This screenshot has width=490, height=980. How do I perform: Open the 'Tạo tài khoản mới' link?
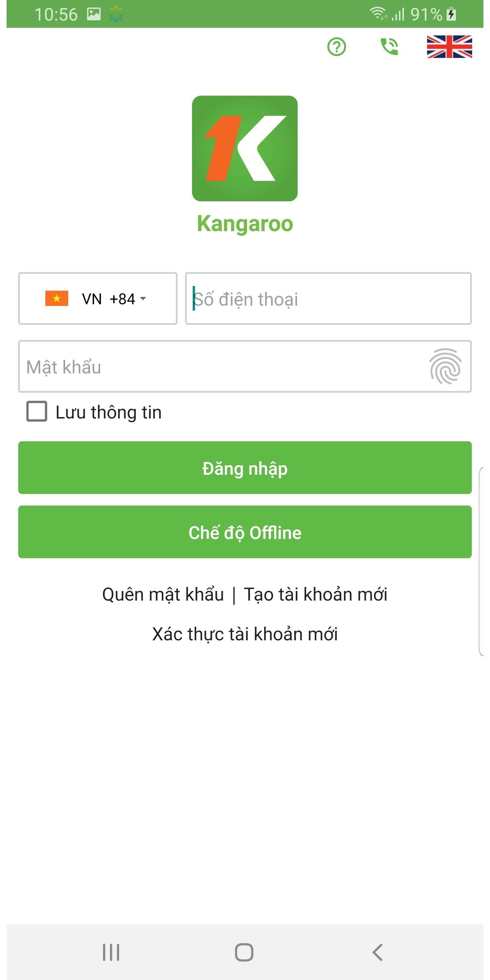tap(316, 595)
